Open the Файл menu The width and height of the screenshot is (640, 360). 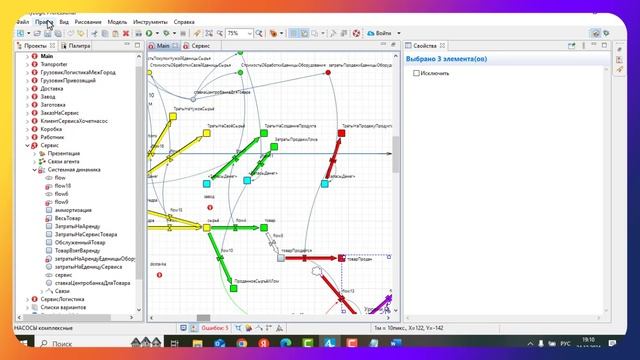click(22, 22)
